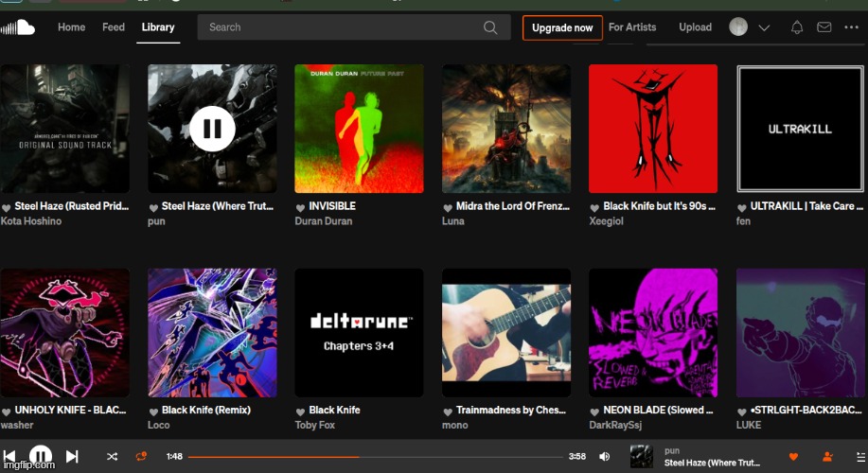Image resolution: width=868 pixels, height=473 pixels.
Task: Open artist LUKE under STRLGHT track
Action: coord(749,425)
